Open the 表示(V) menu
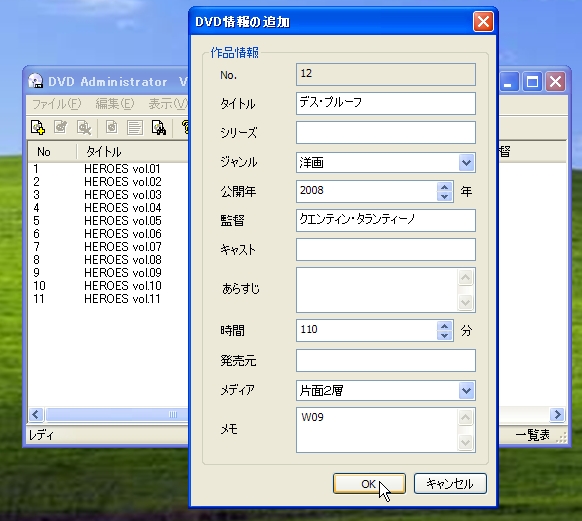The width and height of the screenshot is (582, 521). (168, 104)
